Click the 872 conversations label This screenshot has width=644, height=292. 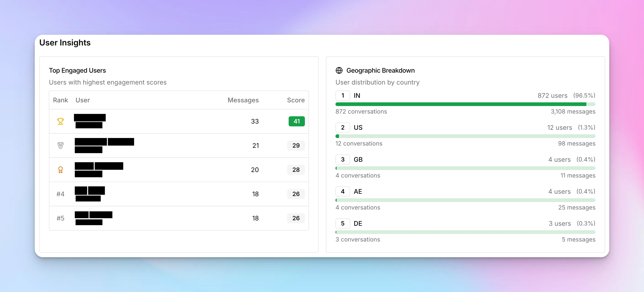361,111
